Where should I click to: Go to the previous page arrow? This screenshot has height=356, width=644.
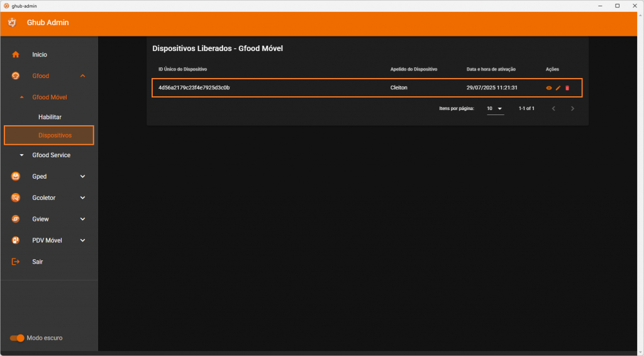tap(553, 109)
